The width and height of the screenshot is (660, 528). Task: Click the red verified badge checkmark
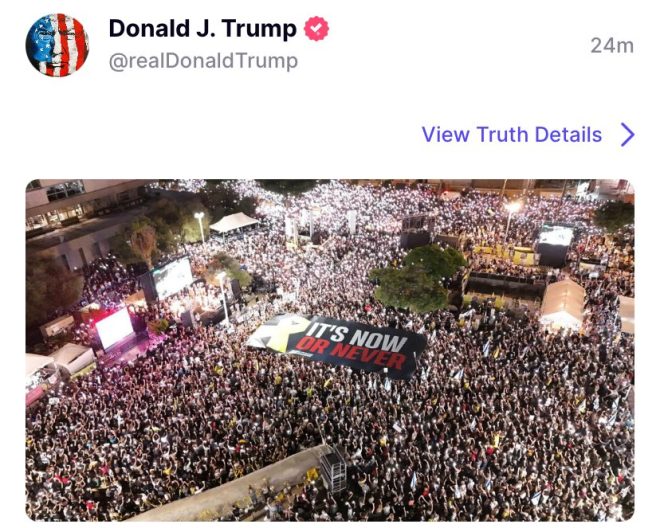317,29
